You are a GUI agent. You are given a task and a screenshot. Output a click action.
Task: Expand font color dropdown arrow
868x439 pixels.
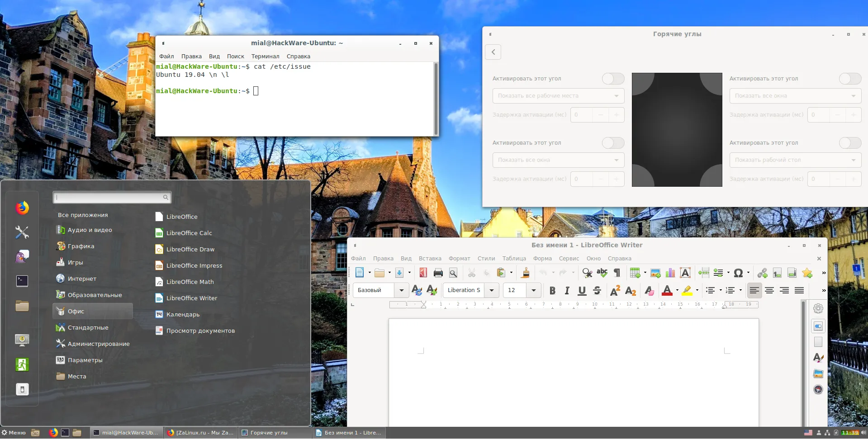click(677, 290)
